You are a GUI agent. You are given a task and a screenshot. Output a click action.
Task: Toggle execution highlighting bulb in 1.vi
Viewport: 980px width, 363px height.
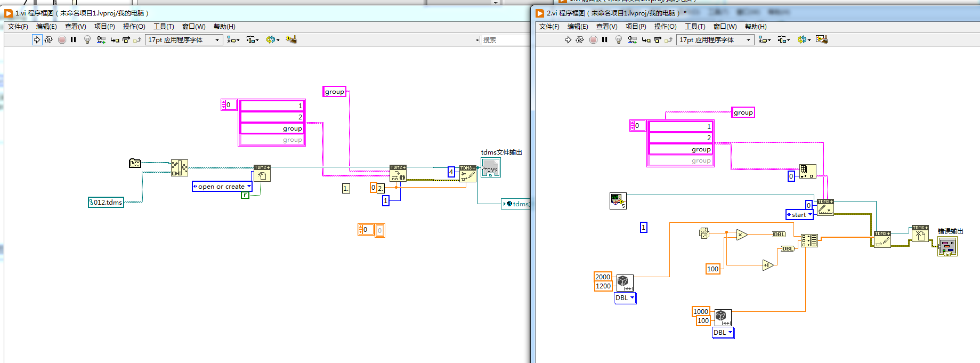coord(87,39)
